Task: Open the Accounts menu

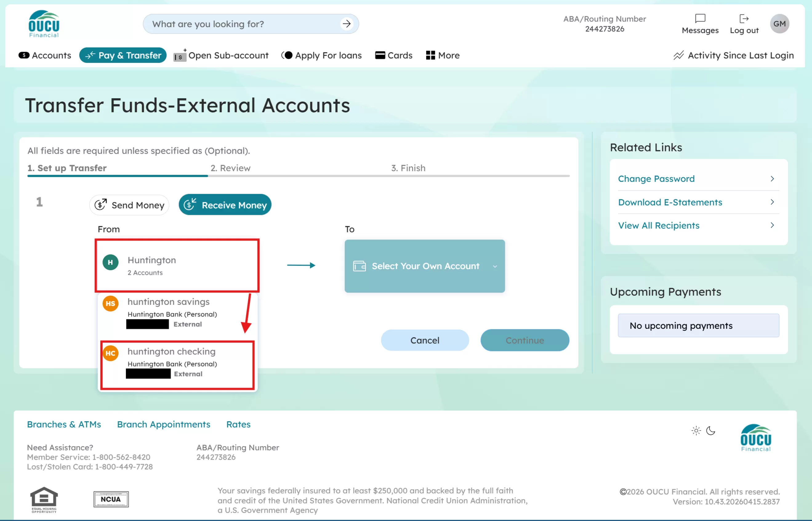Action: (x=45, y=55)
